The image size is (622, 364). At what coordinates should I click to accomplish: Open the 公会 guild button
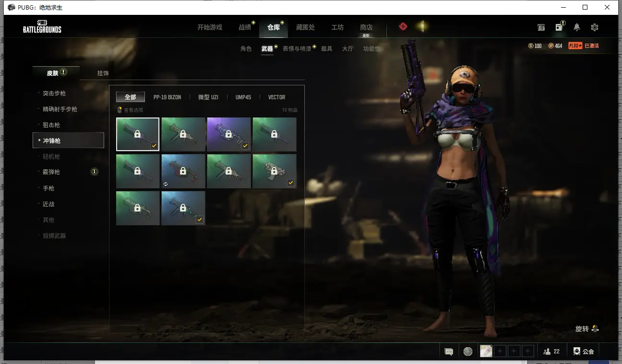tap(584, 352)
